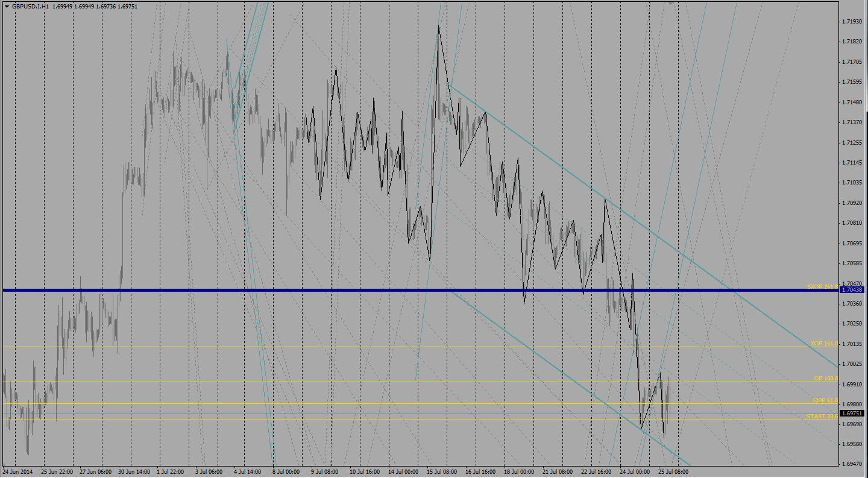Click the 1.71370 price on the scale
The width and height of the screenshot is (868, 478).
coord(852,122)
